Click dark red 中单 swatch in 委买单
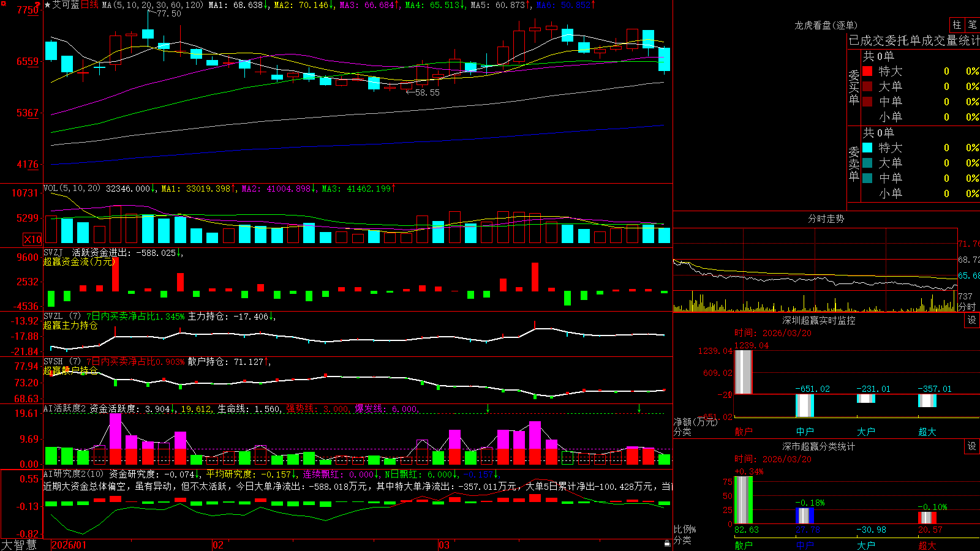Viewport: 980px width, 551px height. click(x=867, y=102)
